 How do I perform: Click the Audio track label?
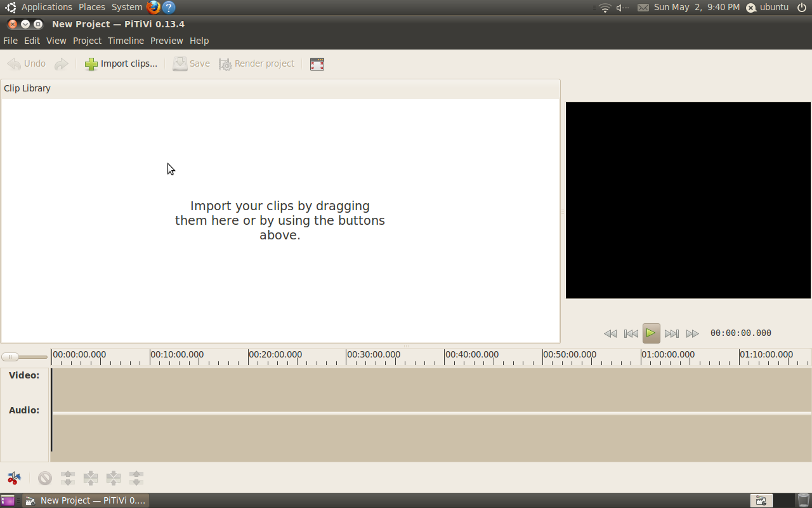tap(24, 410)
